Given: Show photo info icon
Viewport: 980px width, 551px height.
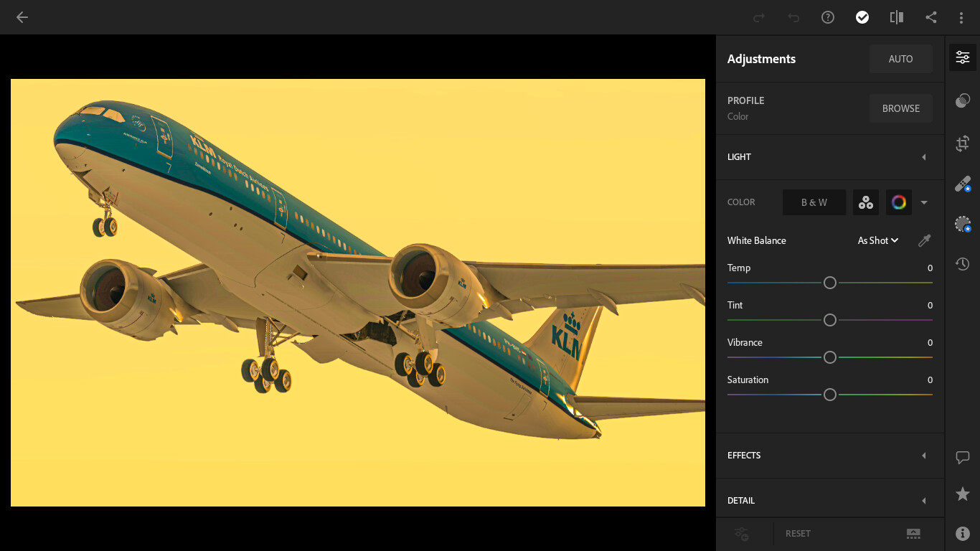Looking at the screenshot, I should pos(963,533).
